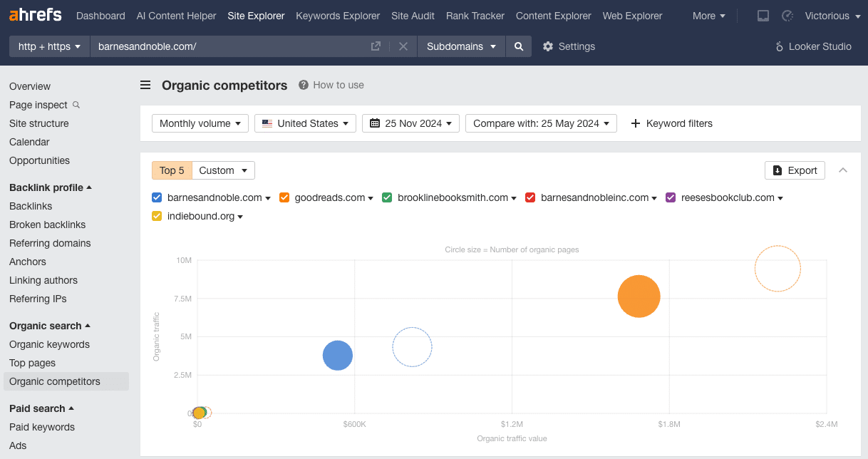Collapse the chart panel chevron
Screen dimensions: 868x459
coord(843,170)
